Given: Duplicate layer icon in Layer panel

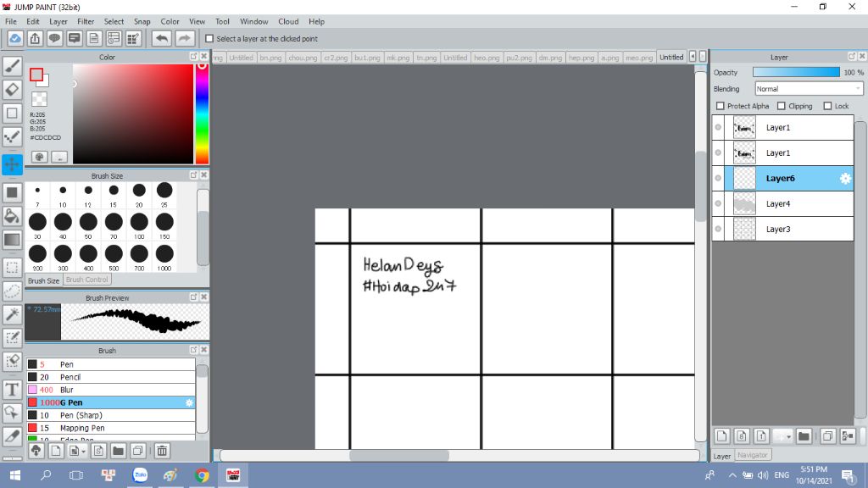Looking at the screenshot, I should (827, 436).
